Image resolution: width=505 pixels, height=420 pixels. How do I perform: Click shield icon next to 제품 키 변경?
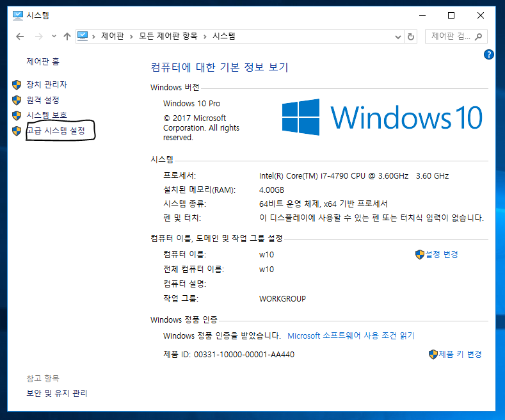pos(433,355)
